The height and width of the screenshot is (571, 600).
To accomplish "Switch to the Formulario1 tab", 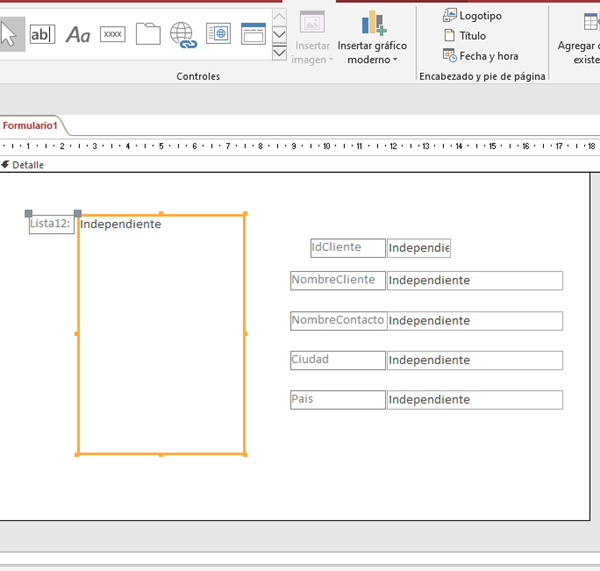I will (30, 126).
